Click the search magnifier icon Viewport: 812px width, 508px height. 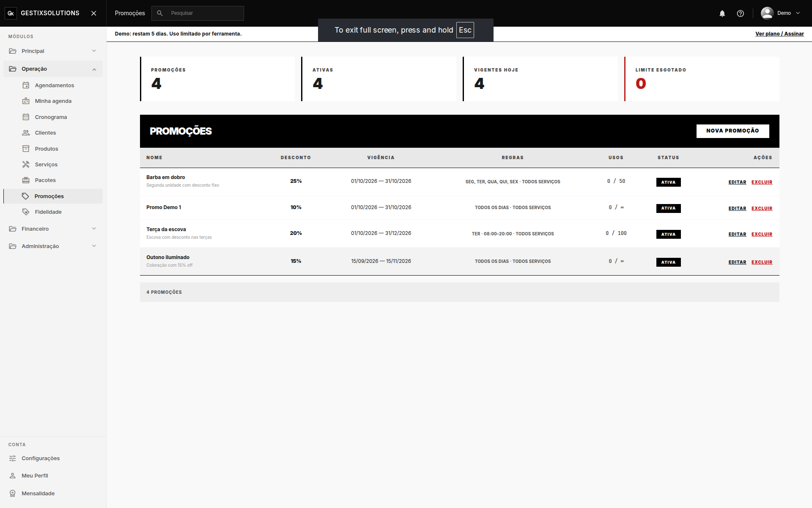tap(160, 13)
